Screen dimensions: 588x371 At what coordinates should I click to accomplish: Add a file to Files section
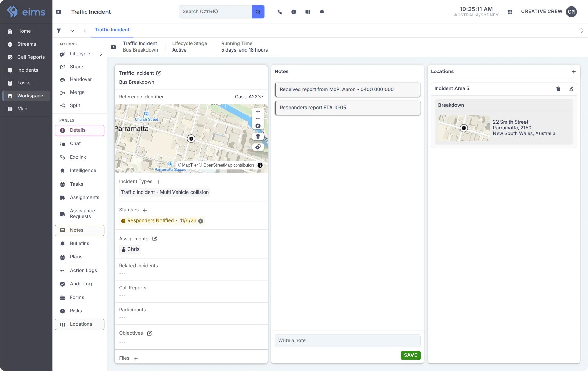[x=136, y=358]
